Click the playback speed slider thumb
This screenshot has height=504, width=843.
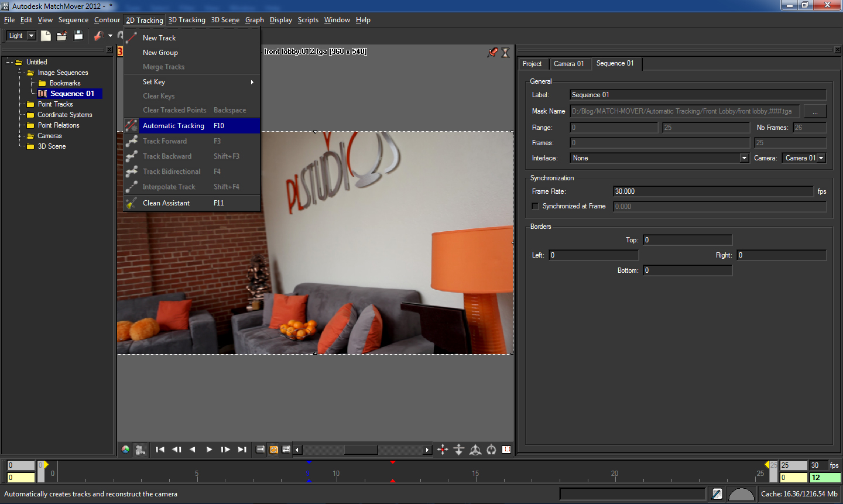(361, 450)
